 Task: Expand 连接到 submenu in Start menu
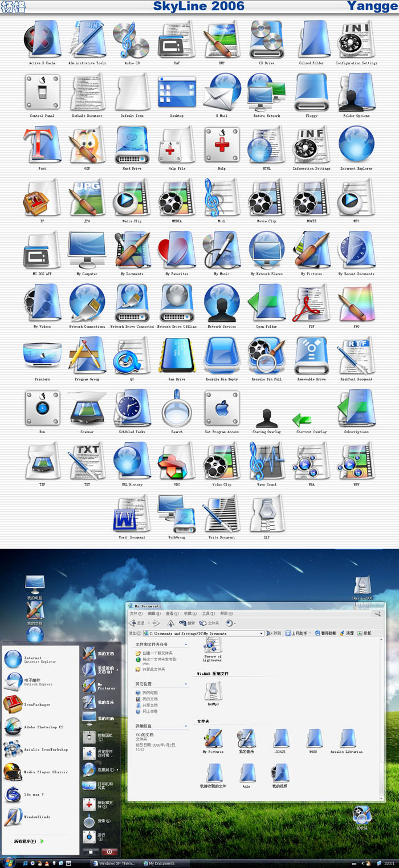(x=101, y=769)
